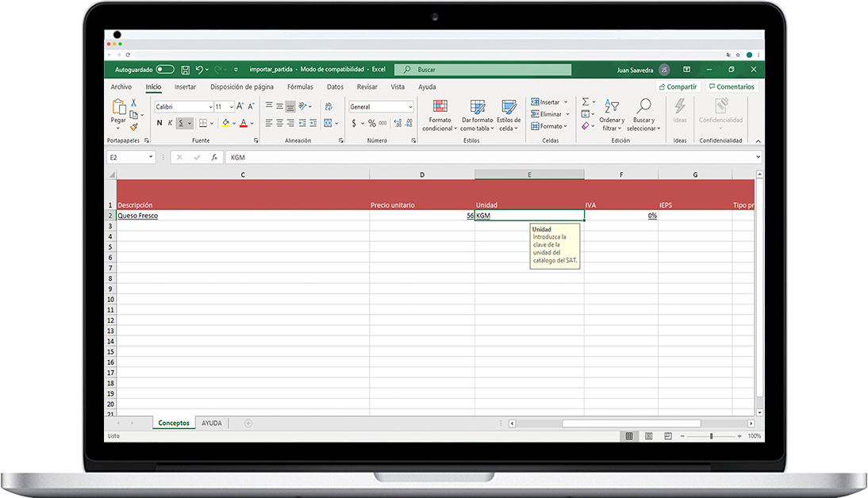This screenshot has width=868, height=498.
Task: Open the General number format dropdown
Action: [x=410, y=107]
